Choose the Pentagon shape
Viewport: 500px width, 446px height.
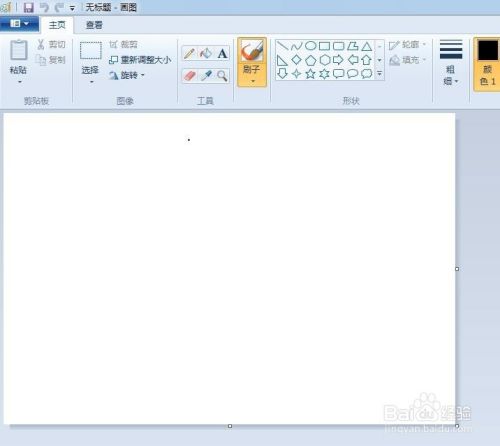(310, 60)
